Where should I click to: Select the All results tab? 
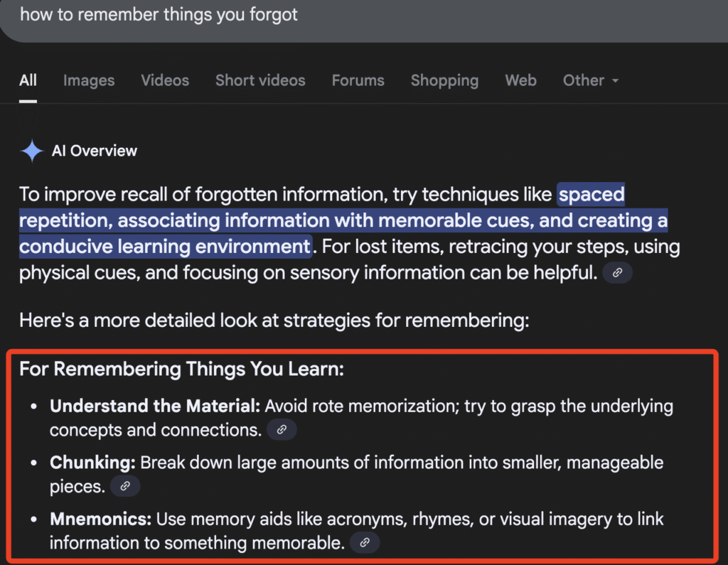pos(28,80)
